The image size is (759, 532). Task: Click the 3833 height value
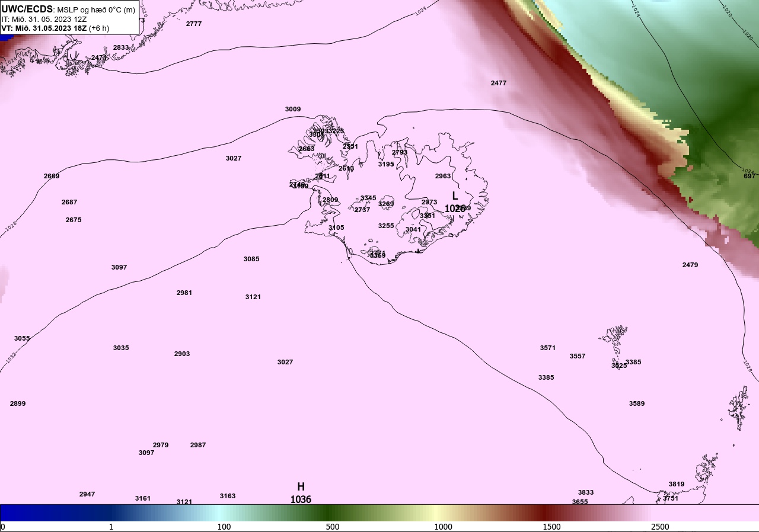(586, 492)
